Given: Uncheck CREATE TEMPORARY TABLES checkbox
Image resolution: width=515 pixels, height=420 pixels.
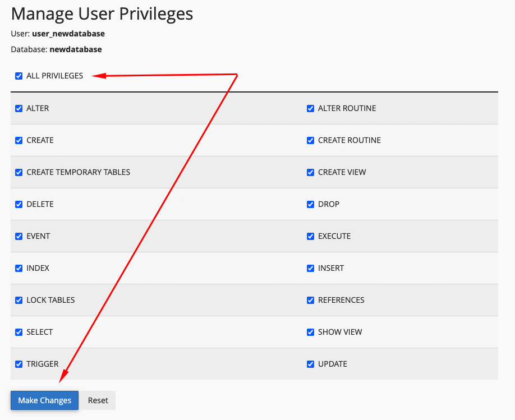Looking at the screenshot, I should click(19, 172).
